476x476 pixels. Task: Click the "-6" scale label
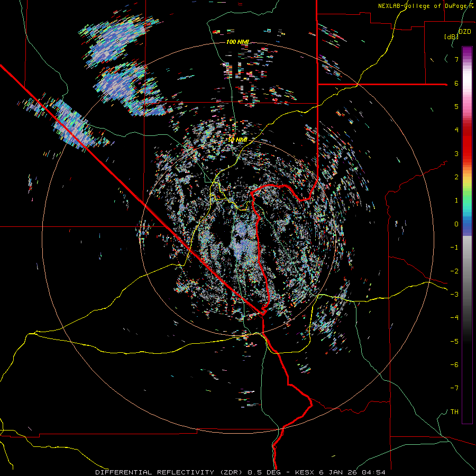coord(454,365)
